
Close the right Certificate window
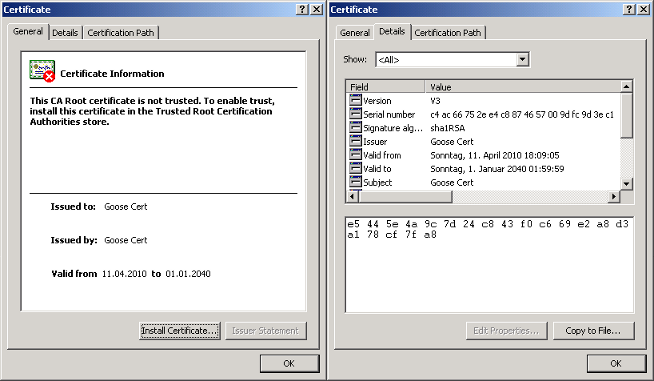pos(644,9)
